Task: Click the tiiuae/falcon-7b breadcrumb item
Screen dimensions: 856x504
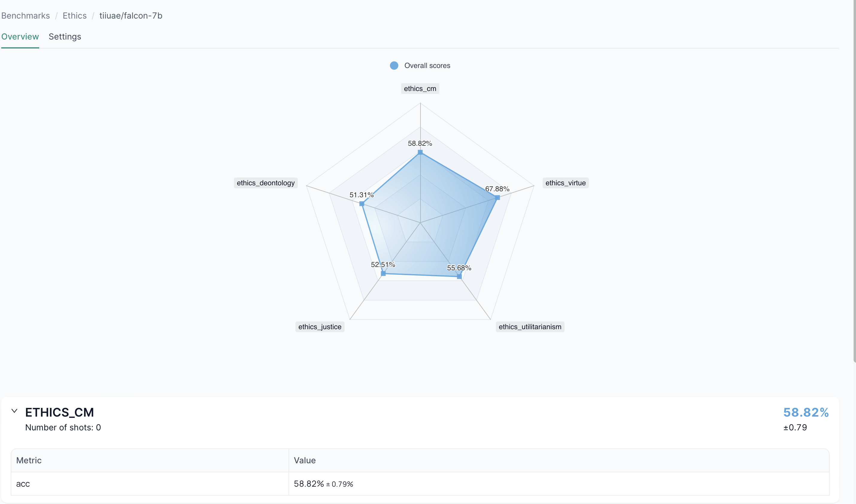Action: point(131,16)
